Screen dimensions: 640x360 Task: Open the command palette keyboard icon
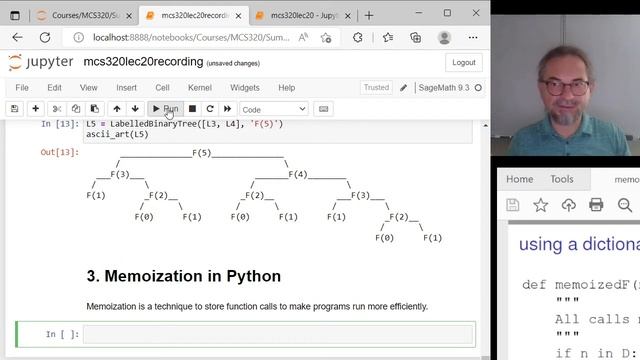(x=323, y=109)
